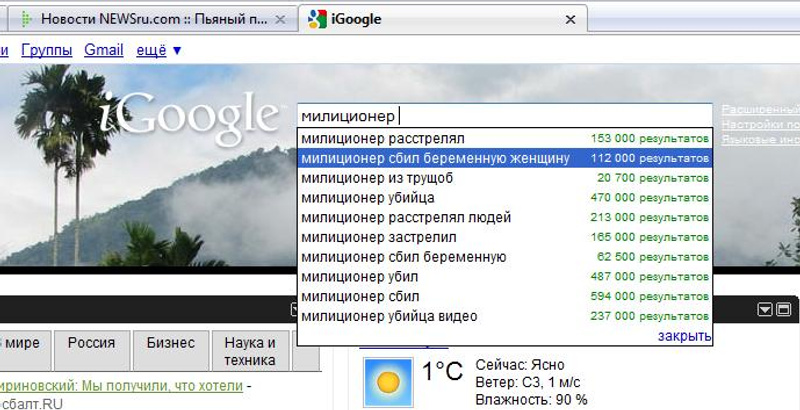Open the news gadget dropdown arrow
Screen dimensions: 800x410
[x=294, y=309]
